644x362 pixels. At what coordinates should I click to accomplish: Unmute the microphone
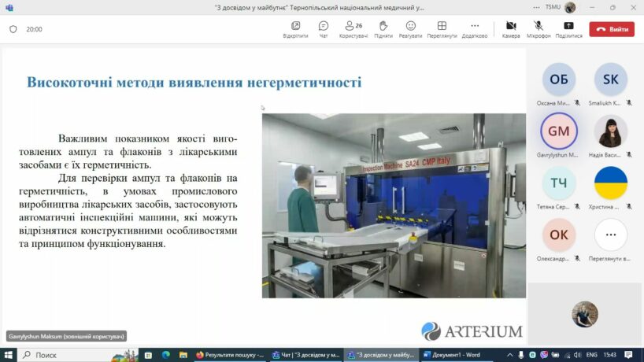pos(539,29)
